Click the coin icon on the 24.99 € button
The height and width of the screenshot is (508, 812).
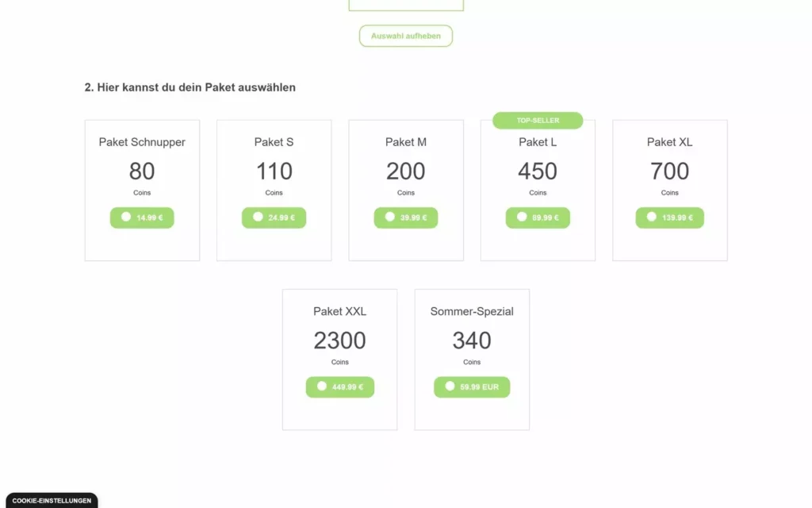[258, 217]
